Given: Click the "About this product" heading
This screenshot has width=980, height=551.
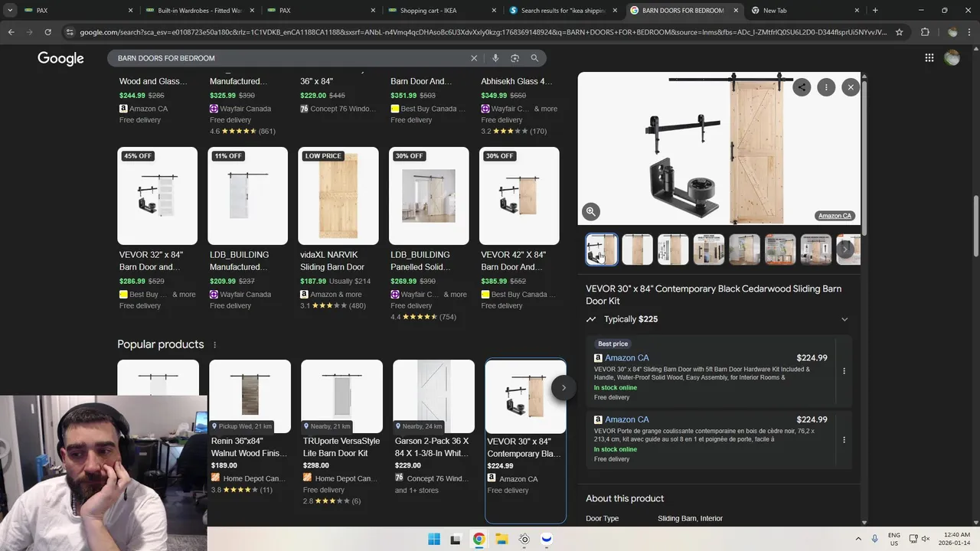Looking at the screenshot, I should [x=625, y=499].
